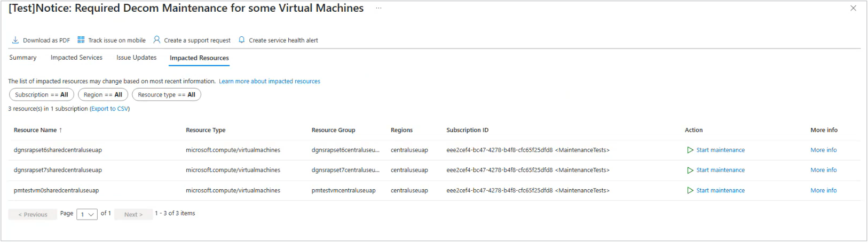Open the ellipsis menu beside the notice title
This screenshot has width=868, height=243.
pos(378,9)
